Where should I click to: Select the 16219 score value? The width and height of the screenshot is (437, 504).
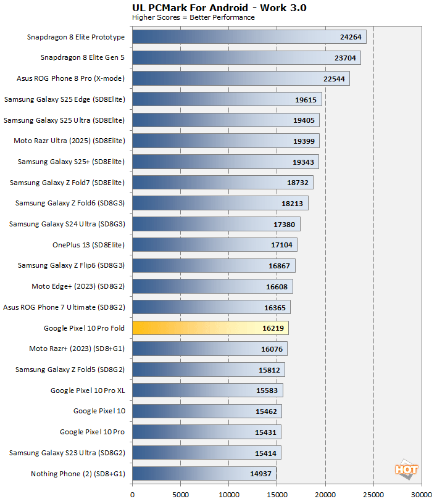[x=273, y=328]
